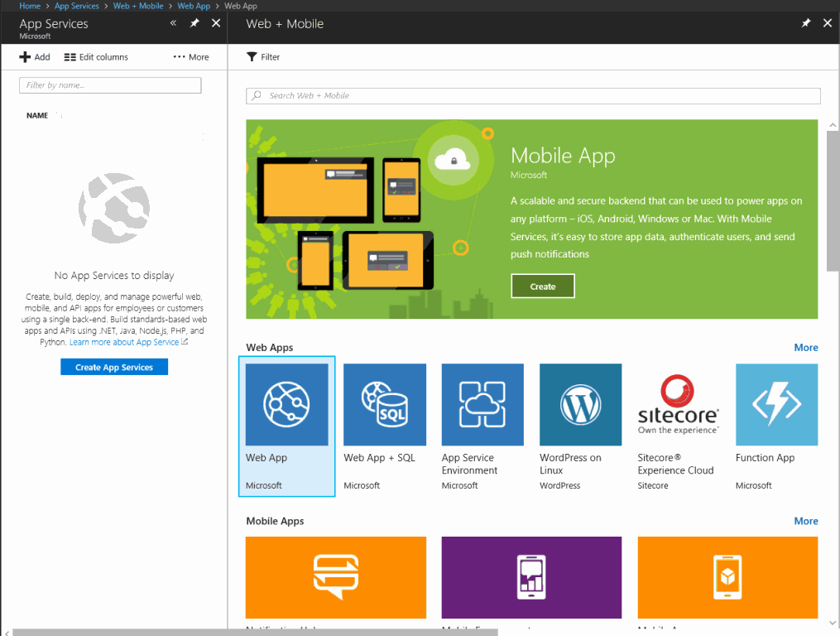Go to Home breadcrumb

tap(30, 6)
